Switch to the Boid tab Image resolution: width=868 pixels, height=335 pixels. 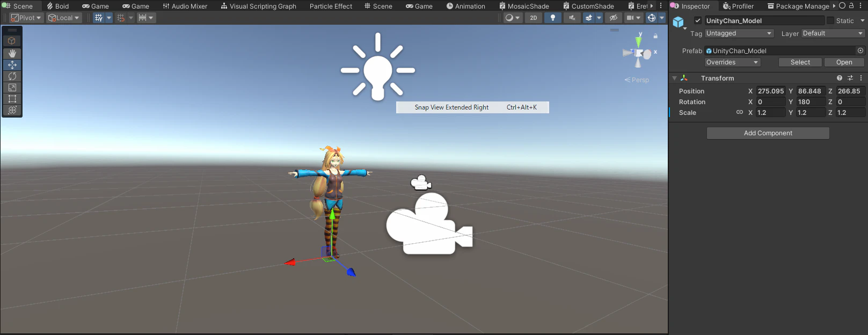click(58, 6)
